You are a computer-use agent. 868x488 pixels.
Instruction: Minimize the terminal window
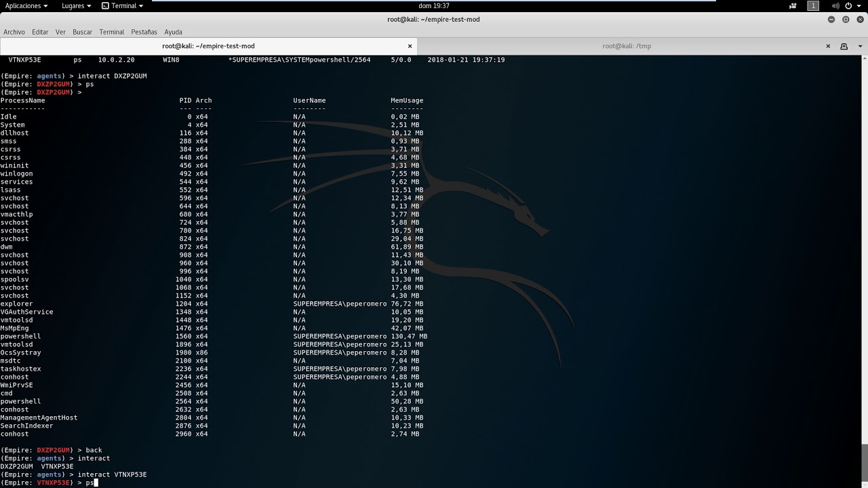[831, 20]
